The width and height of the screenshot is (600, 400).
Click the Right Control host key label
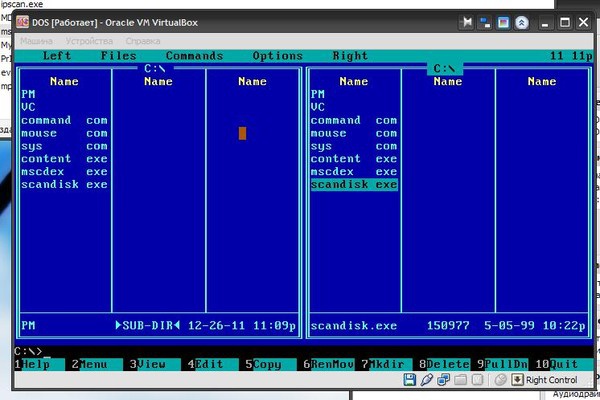pyautogui.click(x=551, y=380)
